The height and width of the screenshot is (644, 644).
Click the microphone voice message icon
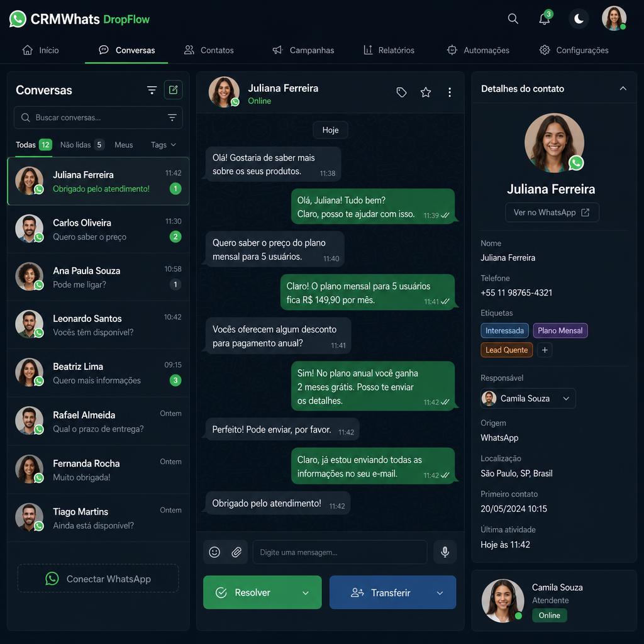click(x=445, y=552)
